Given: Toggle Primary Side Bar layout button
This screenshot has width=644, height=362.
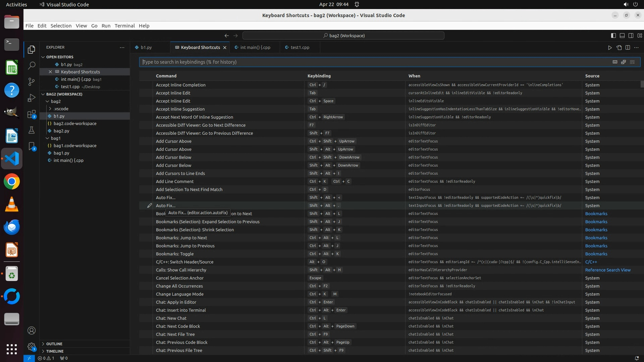Looking at the screenshot, I should [613, 36].
